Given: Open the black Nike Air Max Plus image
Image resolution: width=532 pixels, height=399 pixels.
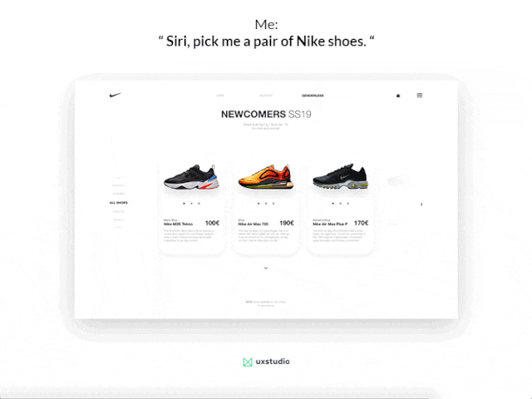Looking at the screenshot, I should [340, 176].
